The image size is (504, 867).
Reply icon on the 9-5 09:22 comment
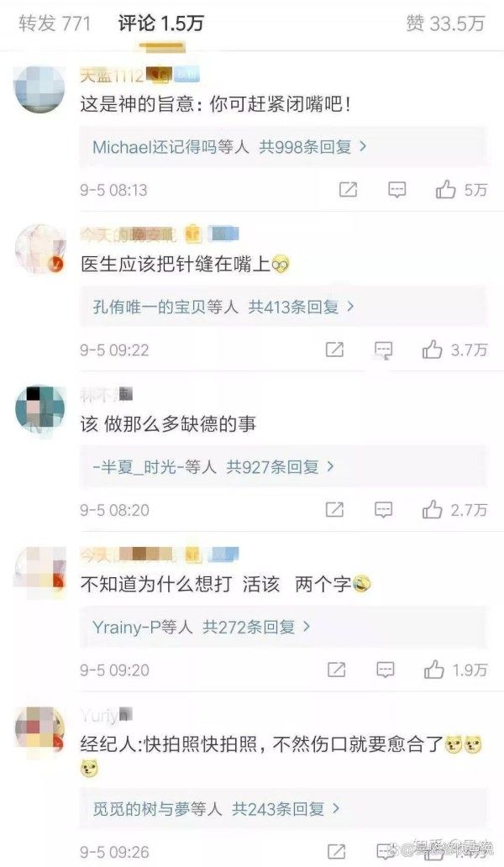[x=384, y=349]
